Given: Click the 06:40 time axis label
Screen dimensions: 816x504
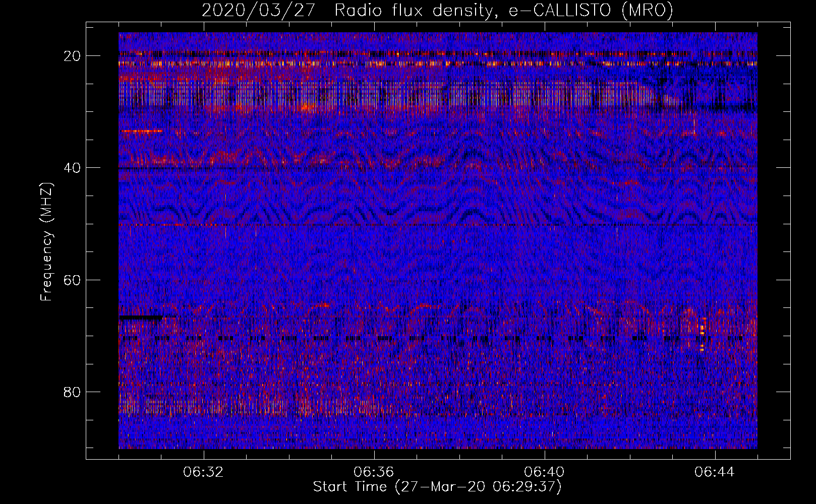Looking at the screenshot, I should (544, 472).
